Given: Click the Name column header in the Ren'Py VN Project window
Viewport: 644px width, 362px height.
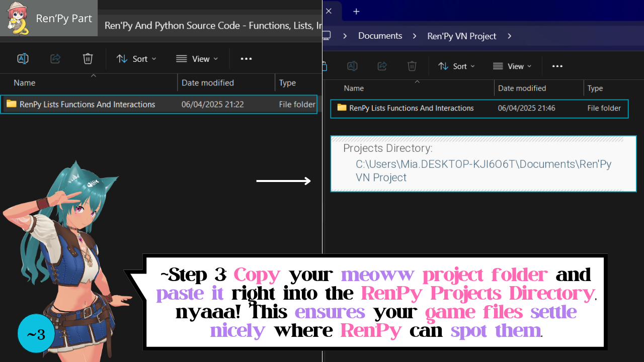Looking at the screenshot, I should pyautogui.click(x=354, y=88).
